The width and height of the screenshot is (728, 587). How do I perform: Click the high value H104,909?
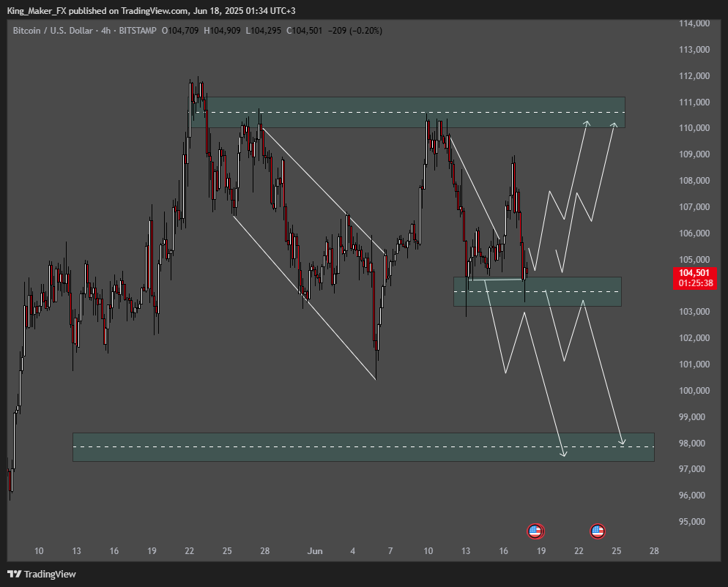click(x=223, y=31)
